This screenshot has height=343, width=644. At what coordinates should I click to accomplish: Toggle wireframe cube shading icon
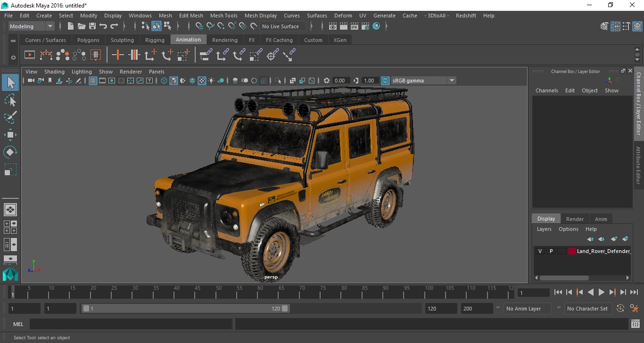164,81
